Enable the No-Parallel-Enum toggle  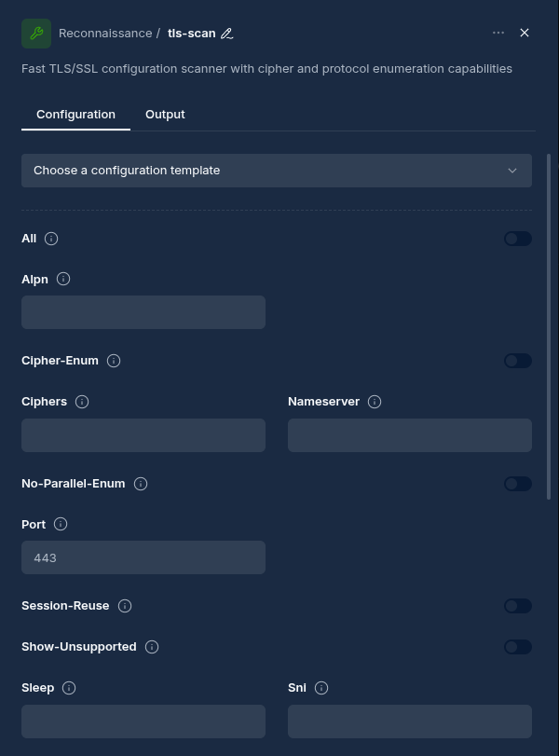coord(517,484)
